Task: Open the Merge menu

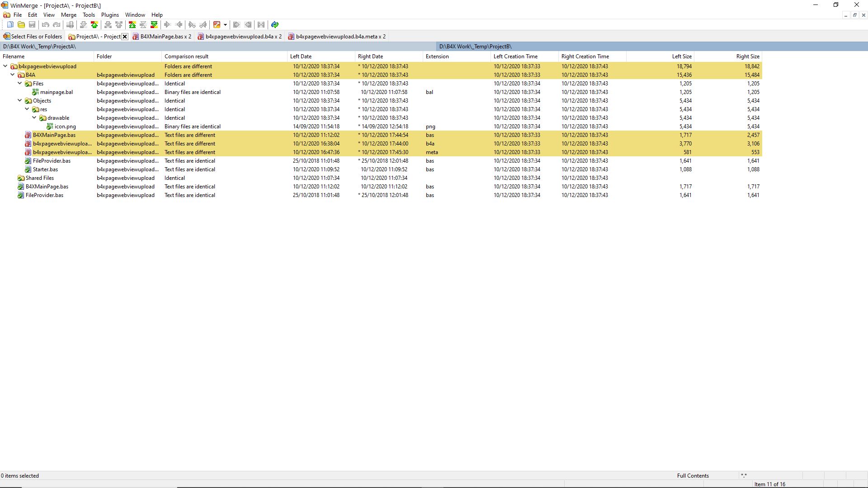Action: tap(69, 15)
